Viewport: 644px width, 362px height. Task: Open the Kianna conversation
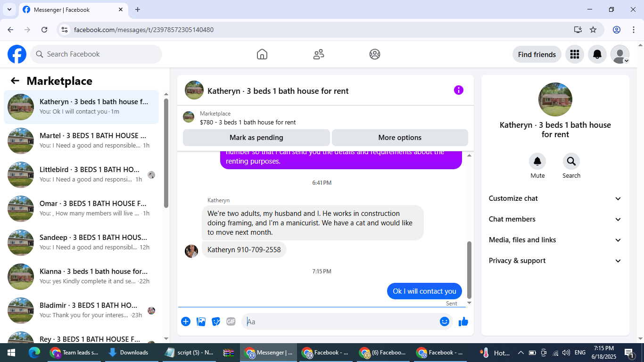click(x=82, y=277)
